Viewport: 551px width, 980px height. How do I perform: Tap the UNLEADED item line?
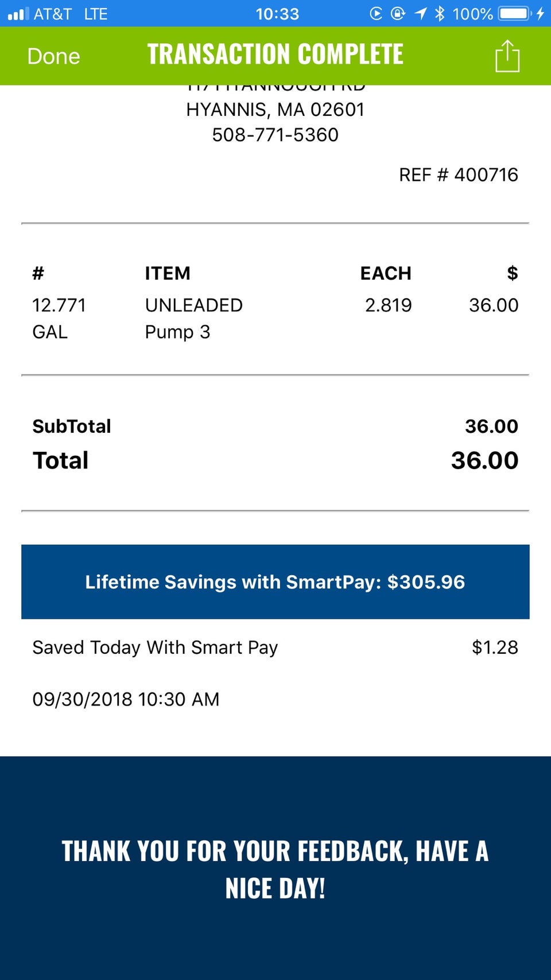193,305
